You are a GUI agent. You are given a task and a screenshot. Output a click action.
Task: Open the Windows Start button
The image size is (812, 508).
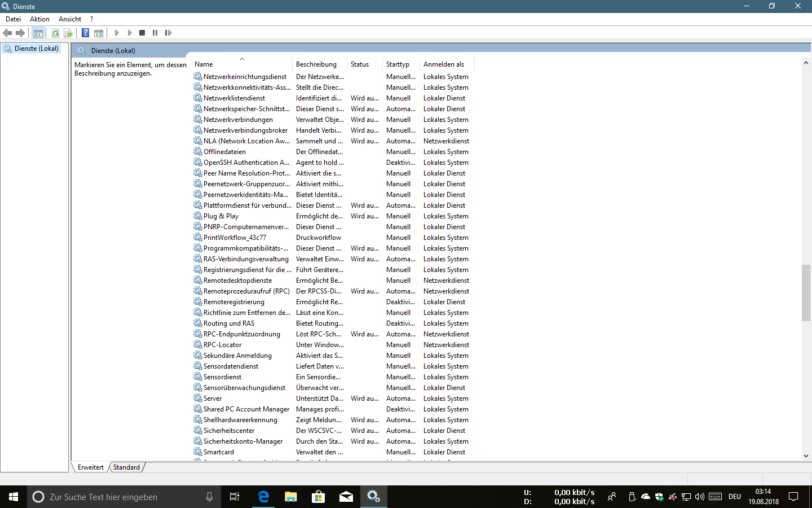coord(14,497)
